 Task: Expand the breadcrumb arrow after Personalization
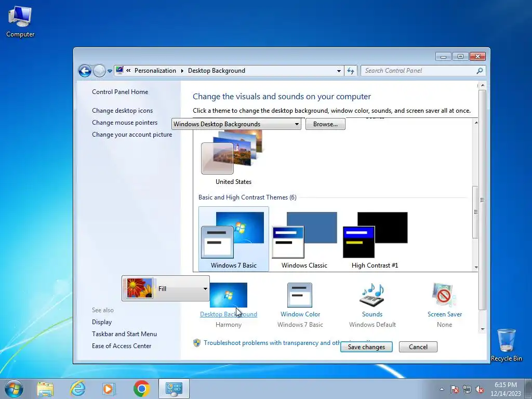pyautogui.click(x=182, y=71)
